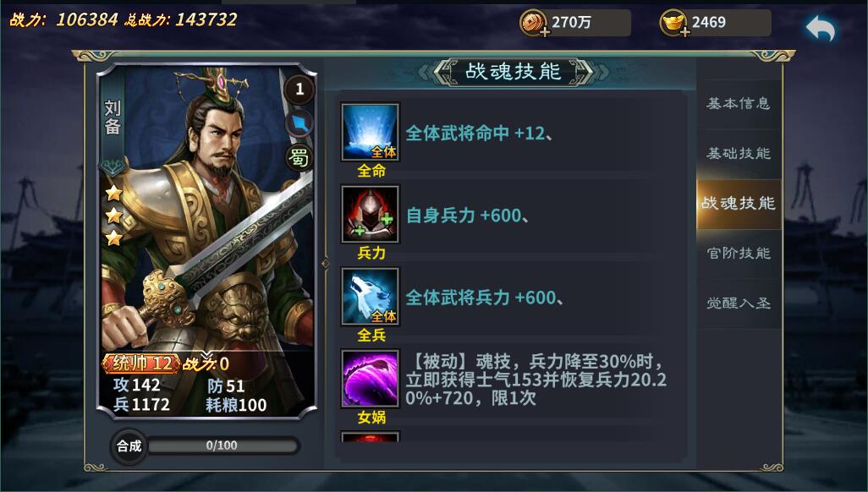This screenshot has width=868, height=492.
Task: Click the 合成 button
Action: click(x=129, y=446)
